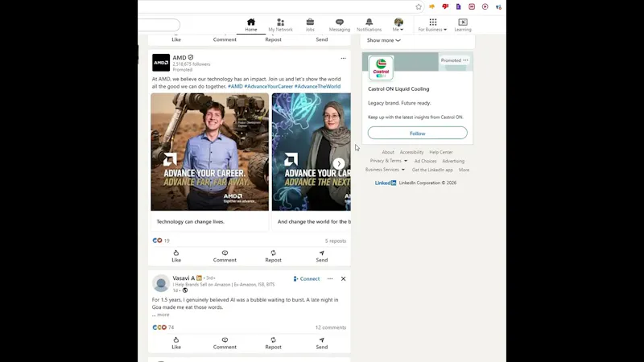Comment on Vasavi A's post

(x=225, y=343)
